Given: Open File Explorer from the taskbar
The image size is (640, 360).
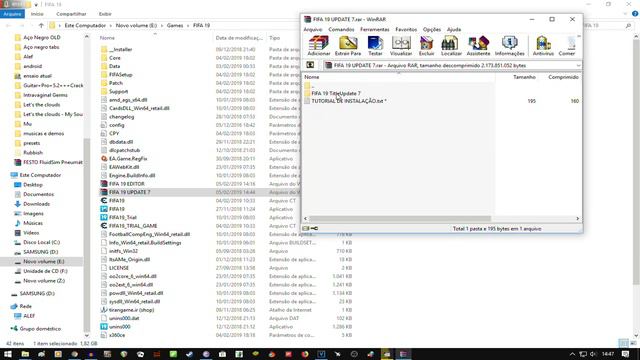Looking at the screenshot, I should tap(25, 354).
